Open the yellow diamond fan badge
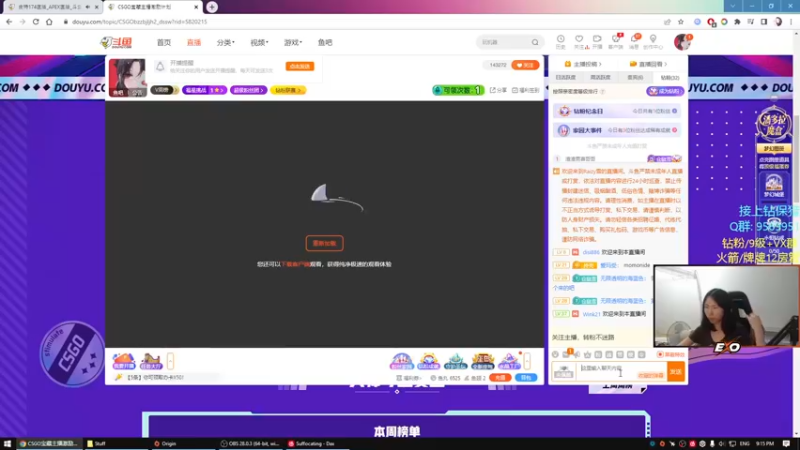This screenshot has height=450, width=800. pos(288,90)
